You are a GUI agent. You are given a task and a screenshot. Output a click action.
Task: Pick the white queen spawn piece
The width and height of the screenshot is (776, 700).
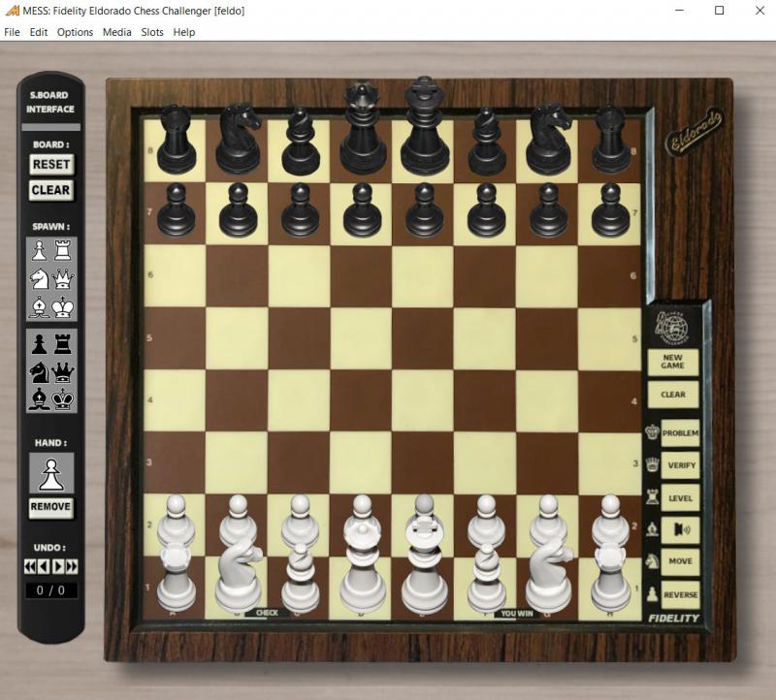click(64, 279)
